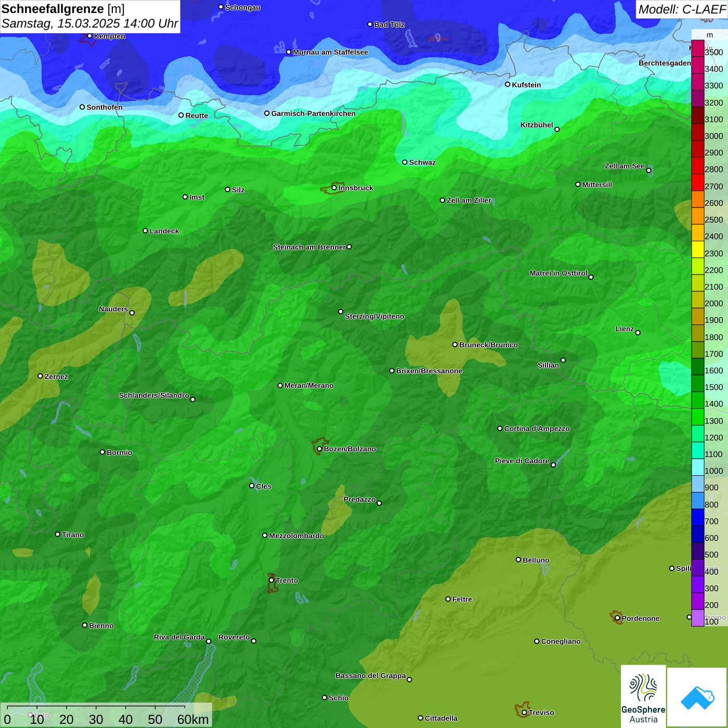The image size is (728, 728).
Task: Click the Pordenone marker circle
Action: click(x=617, y=618)
